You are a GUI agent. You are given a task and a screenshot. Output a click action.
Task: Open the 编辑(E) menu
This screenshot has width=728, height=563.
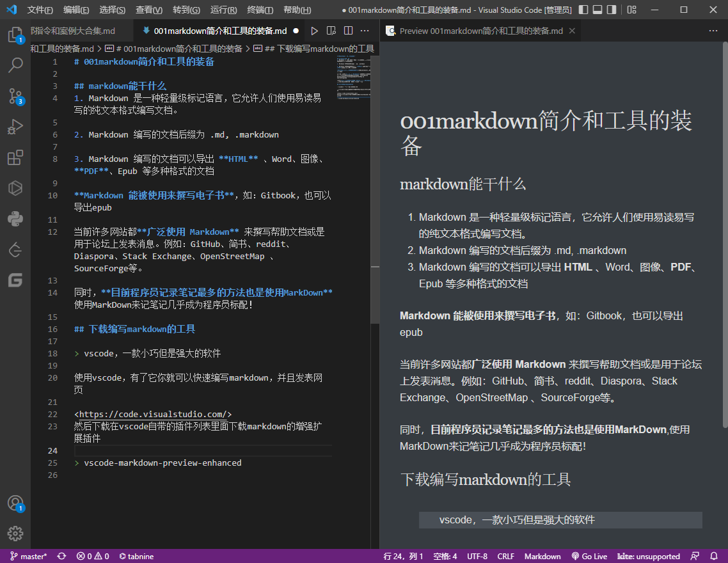click(76, 10)
